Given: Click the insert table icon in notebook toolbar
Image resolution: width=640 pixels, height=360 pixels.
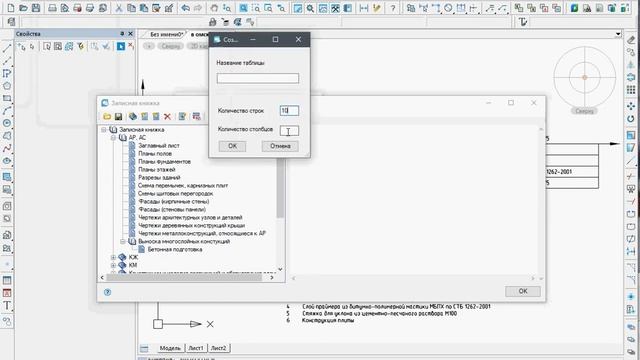Looking at the screenshot, I should coord(196,117).
